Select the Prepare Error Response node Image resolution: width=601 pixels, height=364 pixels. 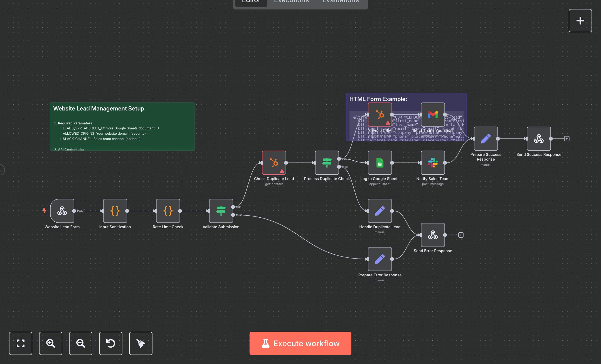coord(380,259)
